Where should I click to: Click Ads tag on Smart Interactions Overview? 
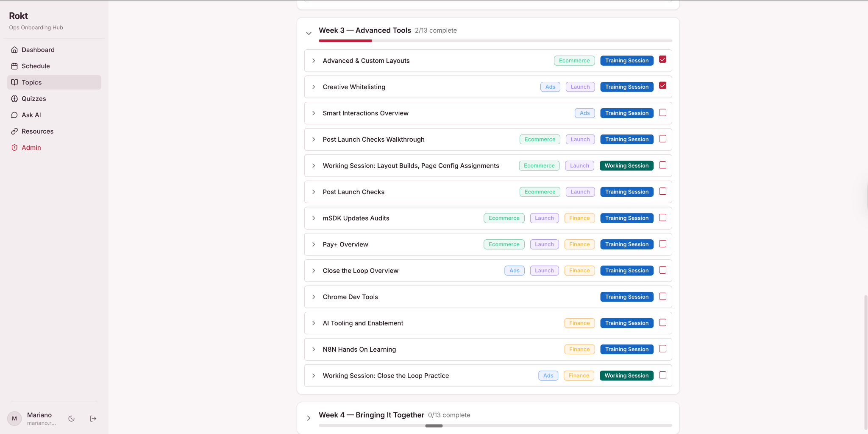click(585, 113)
